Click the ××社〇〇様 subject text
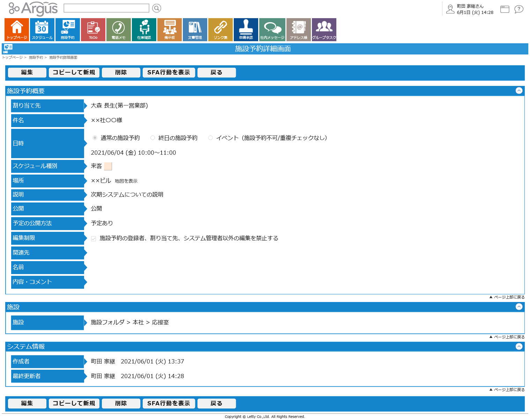Screen dimensions: 530x420 tap(106, 120)
